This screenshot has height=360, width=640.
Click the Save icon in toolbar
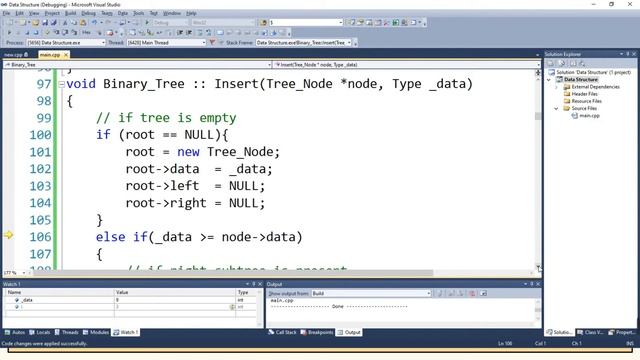click(x=44, y=22)
